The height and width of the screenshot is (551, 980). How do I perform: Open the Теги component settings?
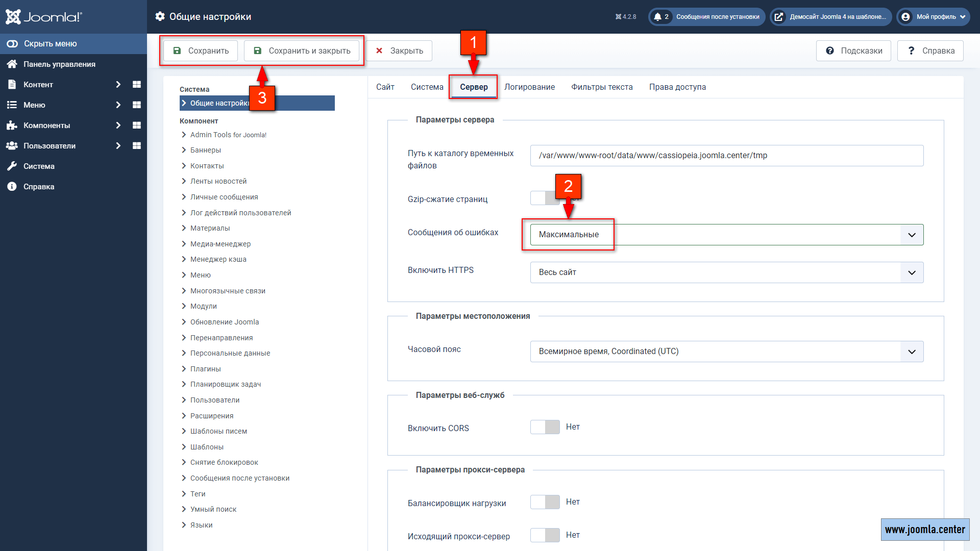point(198,494)
